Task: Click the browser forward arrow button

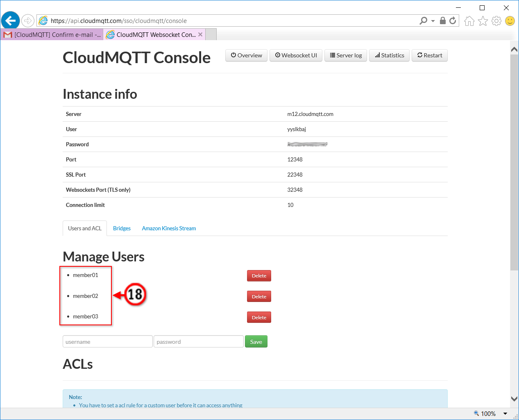Action: 27,20
